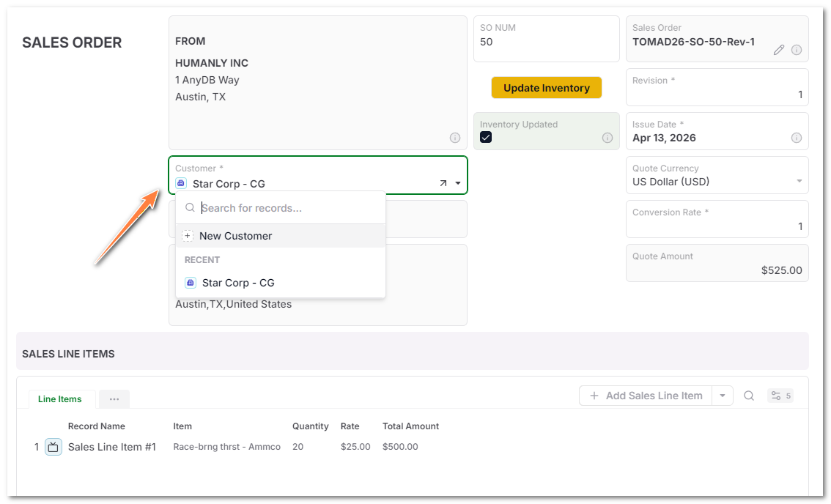Select New Customer from the dropdown list
The width and height of the screenshot is (831, 504).
[235, 236]
